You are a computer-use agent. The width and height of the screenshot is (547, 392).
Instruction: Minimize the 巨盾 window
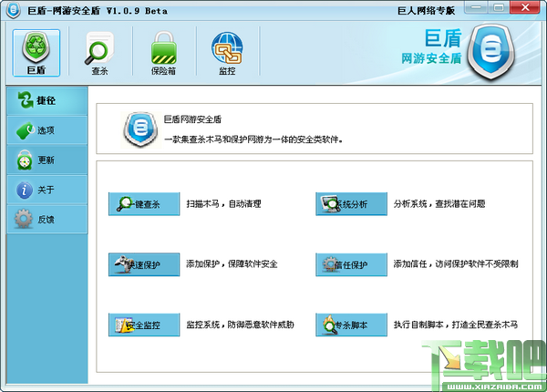coord(476,7)
